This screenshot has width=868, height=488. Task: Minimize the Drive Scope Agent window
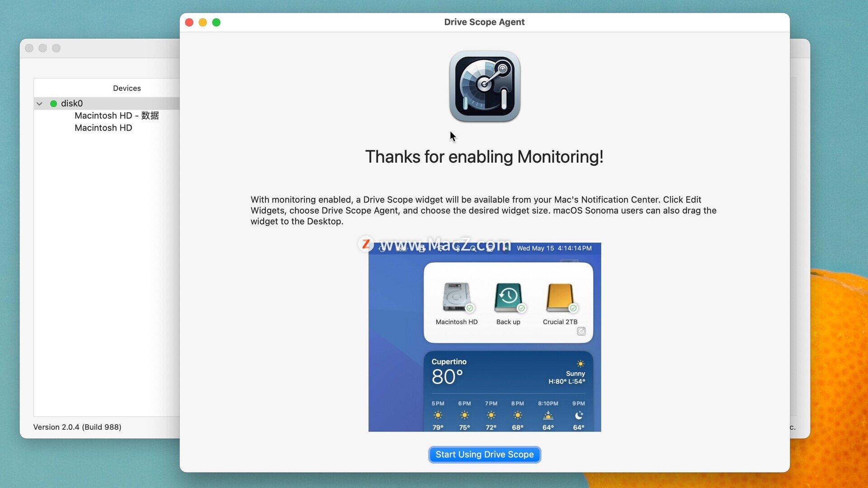(203, 22)
